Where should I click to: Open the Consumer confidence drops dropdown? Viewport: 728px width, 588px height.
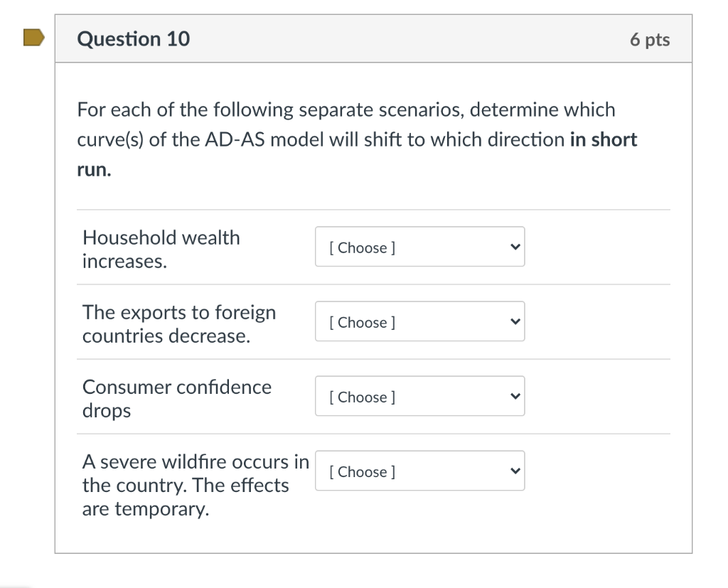coord(419,397)
